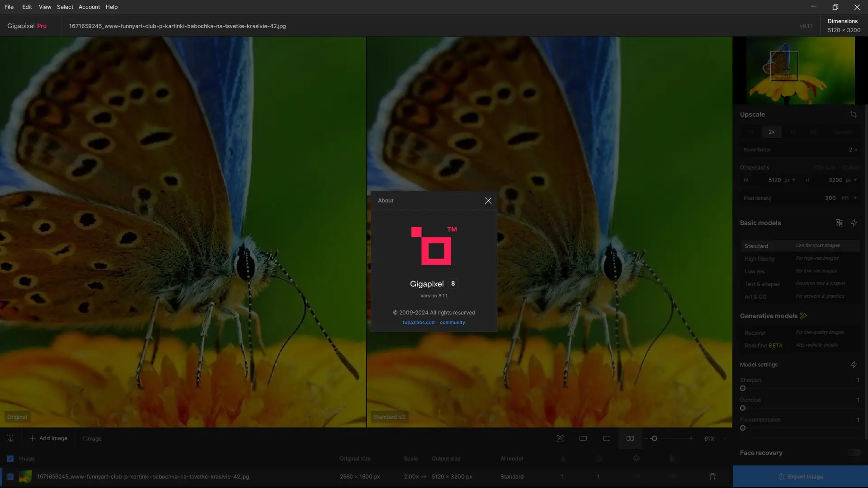
Task: Open the topazlabs.com link
Action: 419,323
